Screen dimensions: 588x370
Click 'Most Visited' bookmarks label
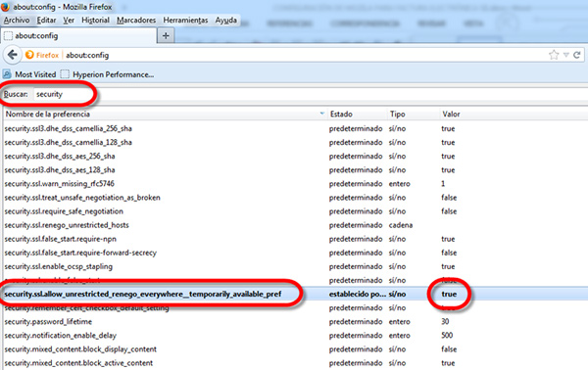click(35, 74)
